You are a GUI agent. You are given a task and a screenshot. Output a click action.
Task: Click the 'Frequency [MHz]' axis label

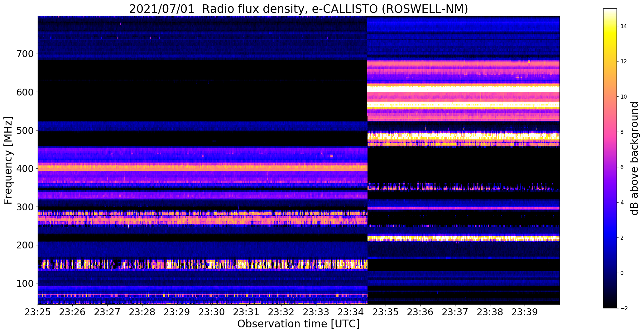[x=8, y=160]
